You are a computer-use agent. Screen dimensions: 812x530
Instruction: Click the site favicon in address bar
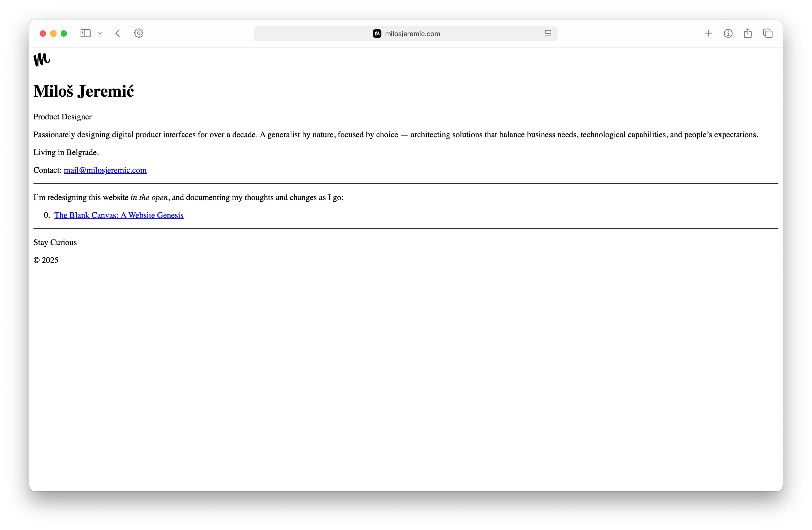pos(377,34)
